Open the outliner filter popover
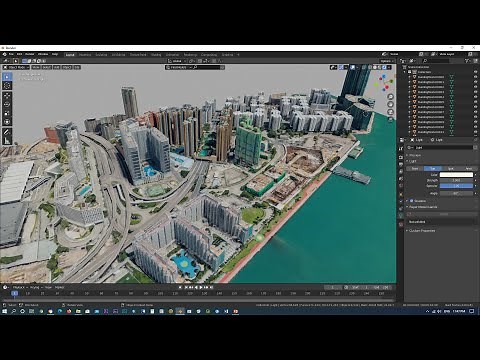The image size is (480, 360). [x=467, y=61]
